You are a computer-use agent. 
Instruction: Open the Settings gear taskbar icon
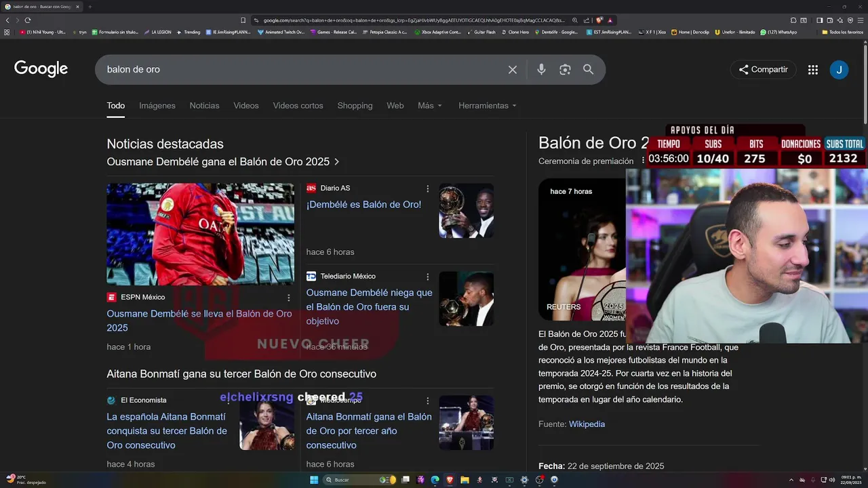pyautogui.click(x=524, y=480)
